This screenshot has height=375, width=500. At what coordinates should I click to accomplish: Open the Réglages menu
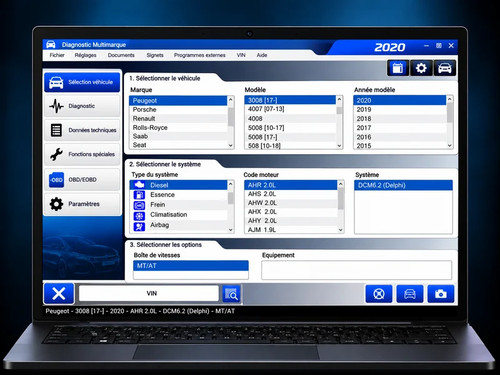pos(85,55)
